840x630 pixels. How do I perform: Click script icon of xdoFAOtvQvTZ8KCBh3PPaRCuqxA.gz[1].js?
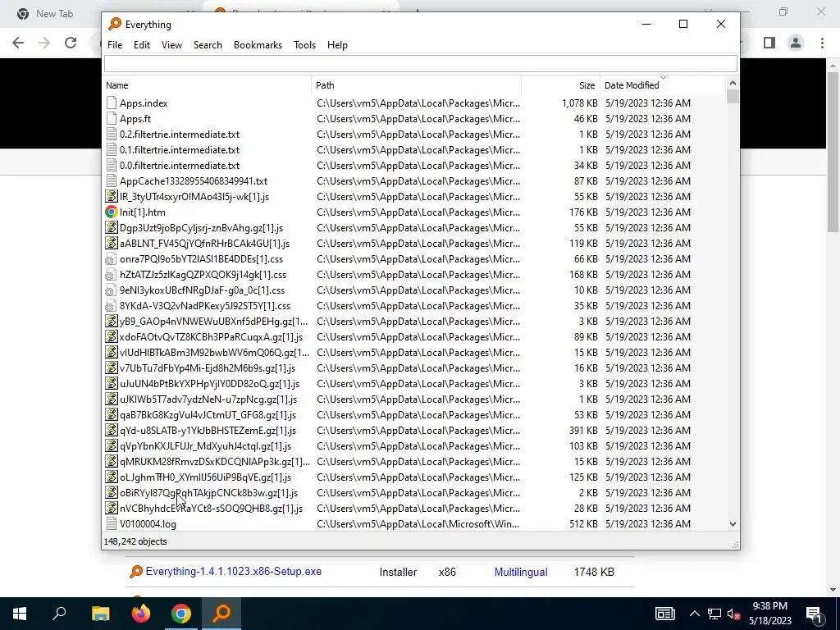(x=111, y=336)
